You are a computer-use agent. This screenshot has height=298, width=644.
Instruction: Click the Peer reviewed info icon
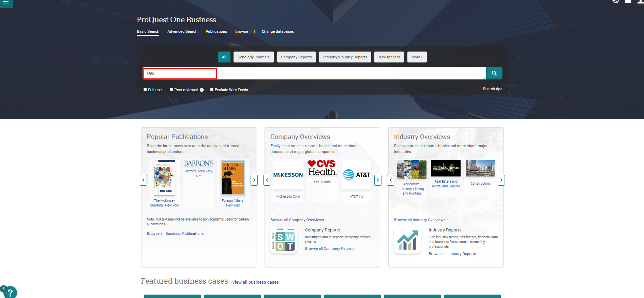[202, 90]
